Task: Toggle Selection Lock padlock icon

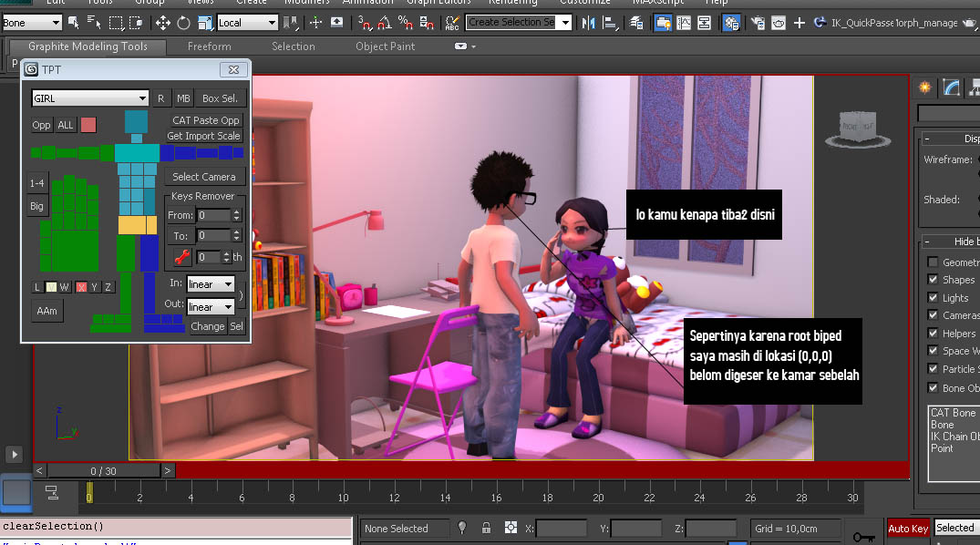Action: tap(486, 528)
